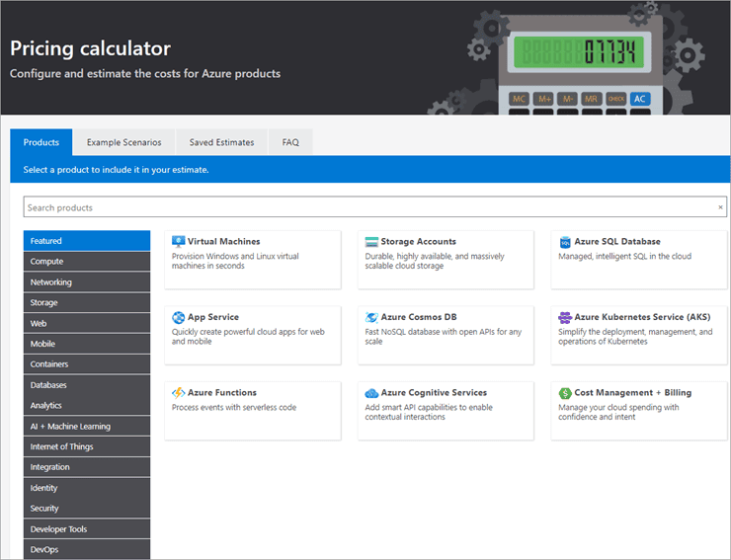Open the Example Scenarios tab
The height and width of the screenshot is (560, 731).
pos(124,142)
